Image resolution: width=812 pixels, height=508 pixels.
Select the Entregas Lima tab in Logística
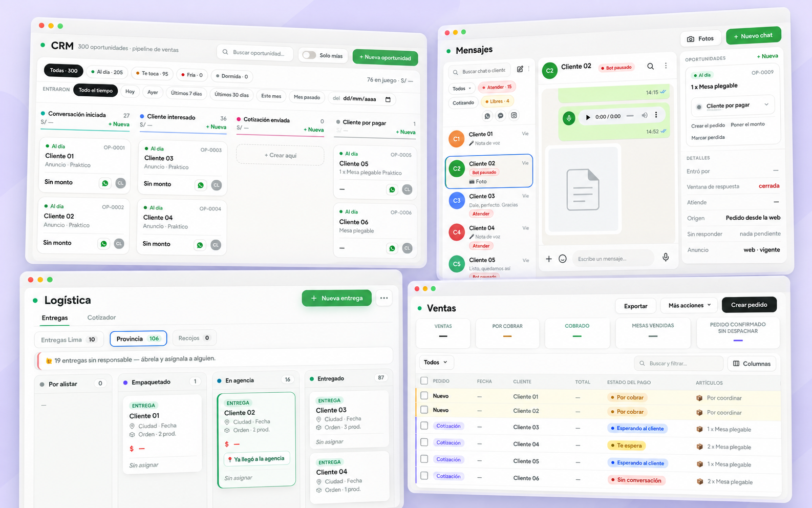click(69, 340)
